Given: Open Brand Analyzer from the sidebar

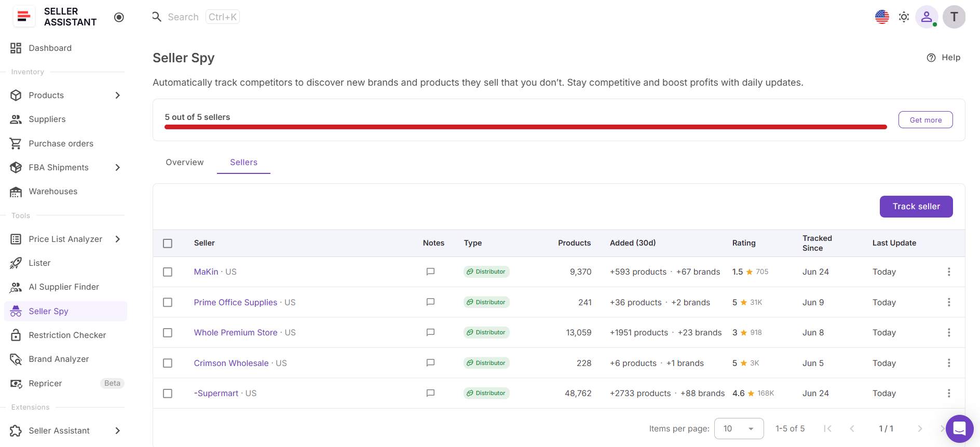Looking at the screenshot, I should tap(65, 359).
